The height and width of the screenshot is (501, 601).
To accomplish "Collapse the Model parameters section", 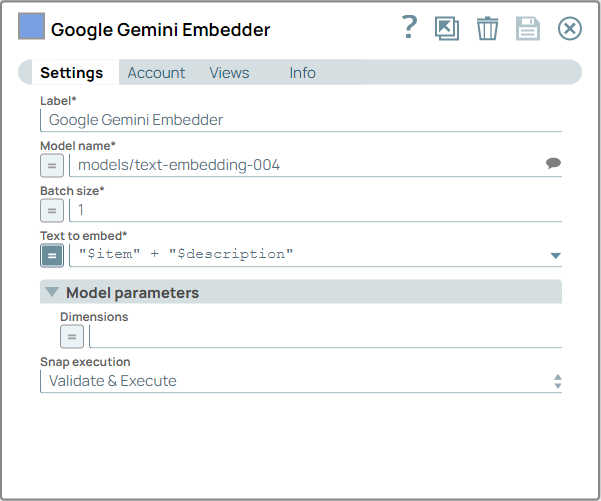I will pyautogui.click(x=52, y=292).
